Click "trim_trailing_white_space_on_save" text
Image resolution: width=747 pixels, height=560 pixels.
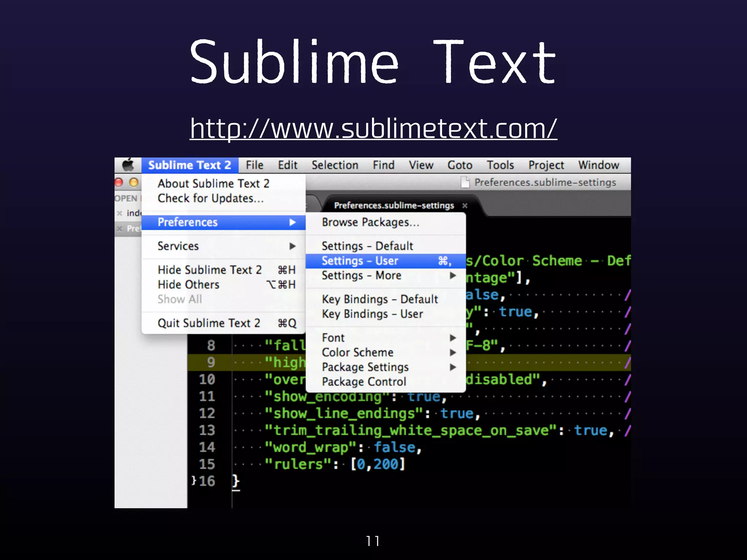coord(411,431)
